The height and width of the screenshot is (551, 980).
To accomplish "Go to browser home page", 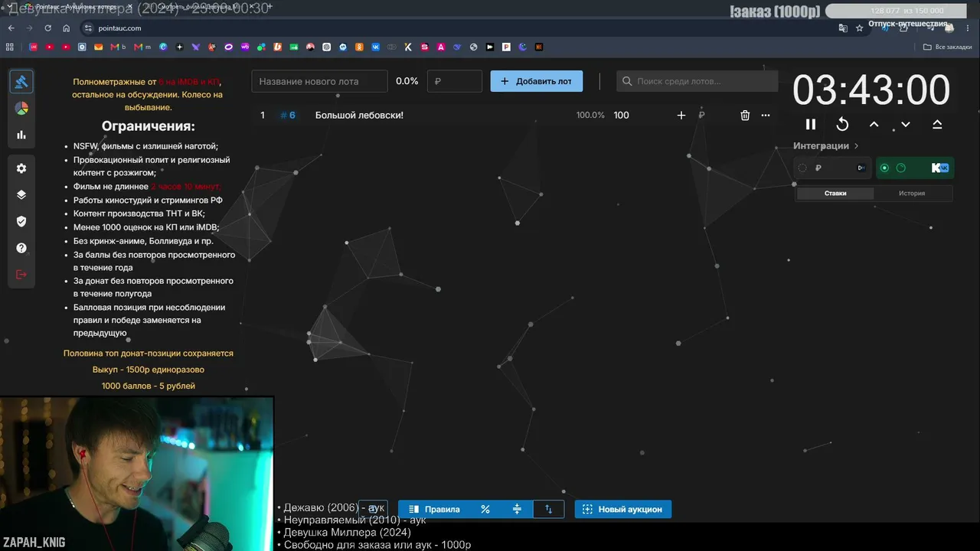I will (x=67, y=28).
